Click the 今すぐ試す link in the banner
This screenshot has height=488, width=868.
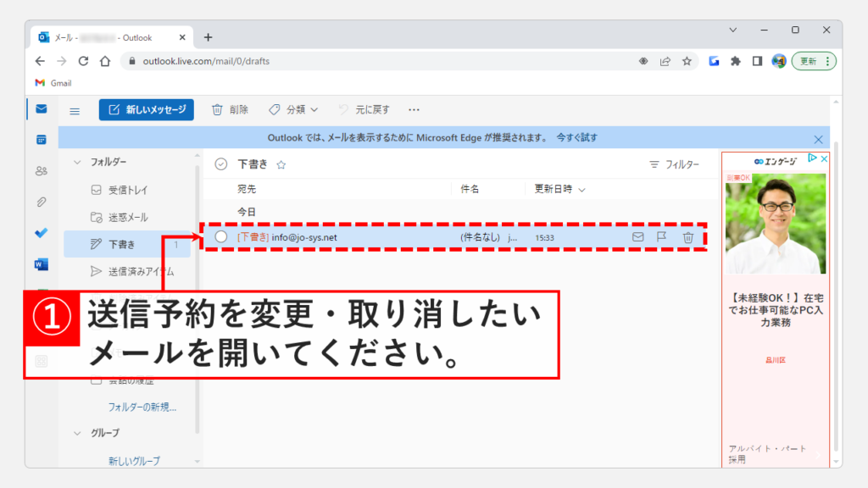click(x=577, y=137)
